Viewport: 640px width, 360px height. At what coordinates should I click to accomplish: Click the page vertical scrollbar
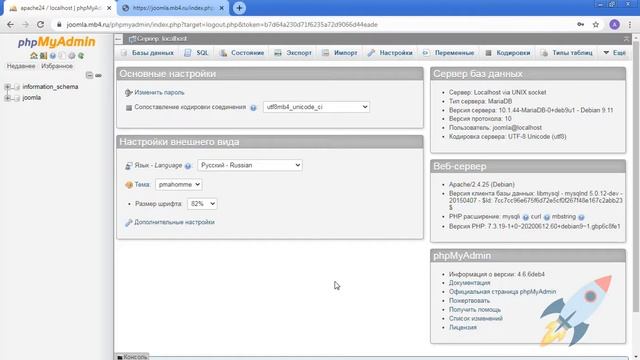[636, 176]
